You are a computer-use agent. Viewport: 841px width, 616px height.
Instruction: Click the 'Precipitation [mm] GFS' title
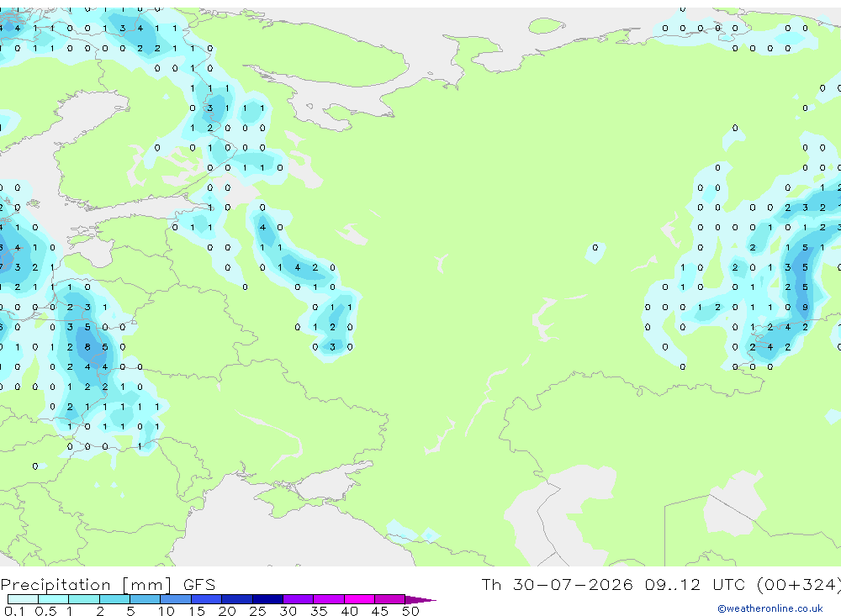tap(108, 584)
